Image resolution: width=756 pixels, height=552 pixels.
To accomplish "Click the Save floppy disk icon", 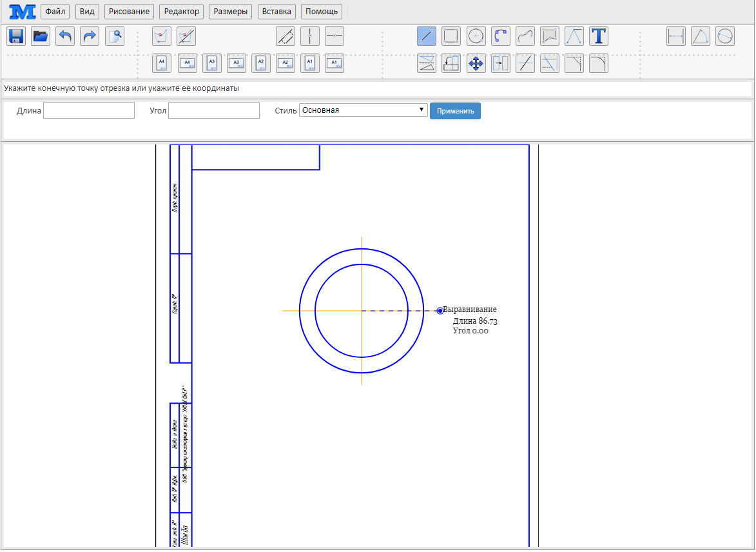I will (x=16, y=36).
